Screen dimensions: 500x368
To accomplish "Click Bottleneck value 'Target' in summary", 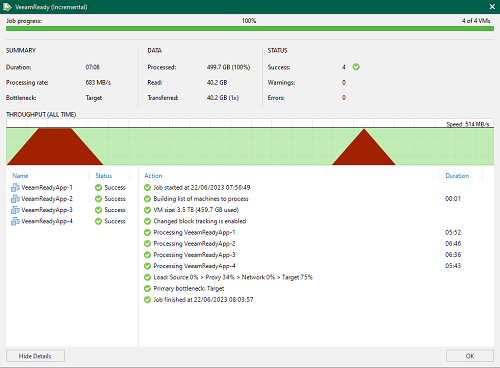I will (94, 98).
